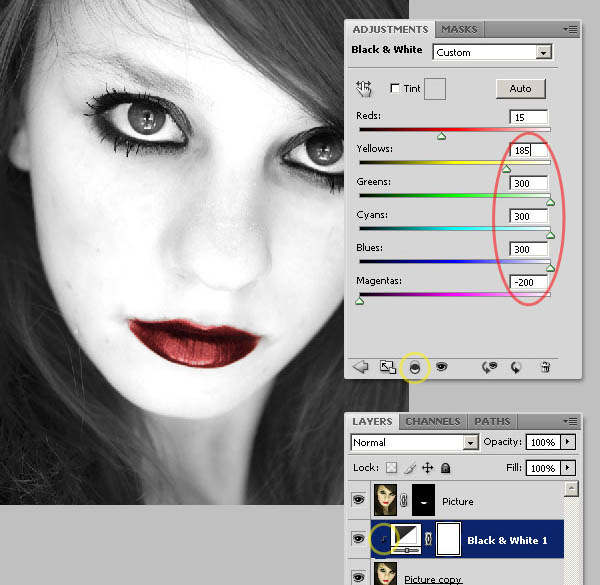Click the Greens slider handle
This screenshot has width=600, height=585.
(550, 202)
